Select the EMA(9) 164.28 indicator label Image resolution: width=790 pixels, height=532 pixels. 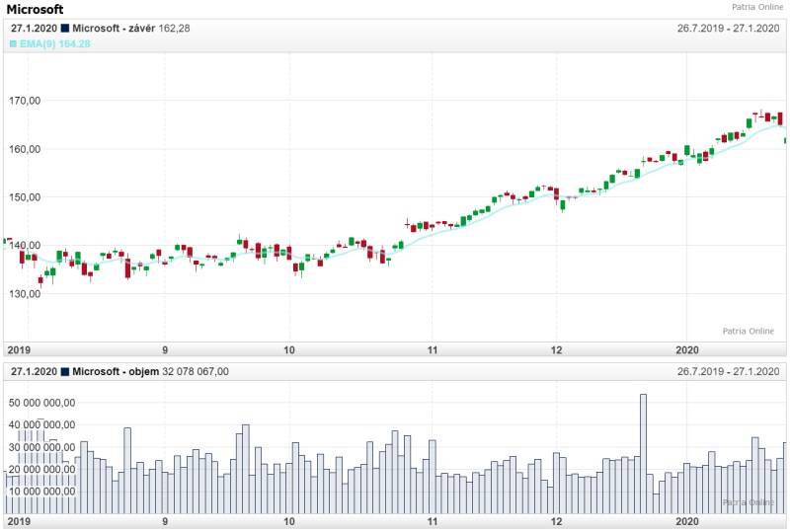pyautogui.click(x=55, y=44)
